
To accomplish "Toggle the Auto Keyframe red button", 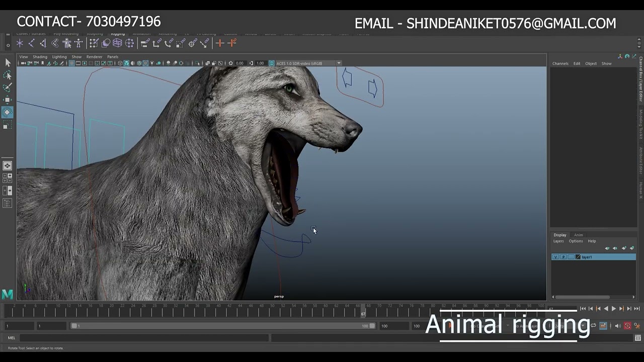I will (x=627, y=326).
